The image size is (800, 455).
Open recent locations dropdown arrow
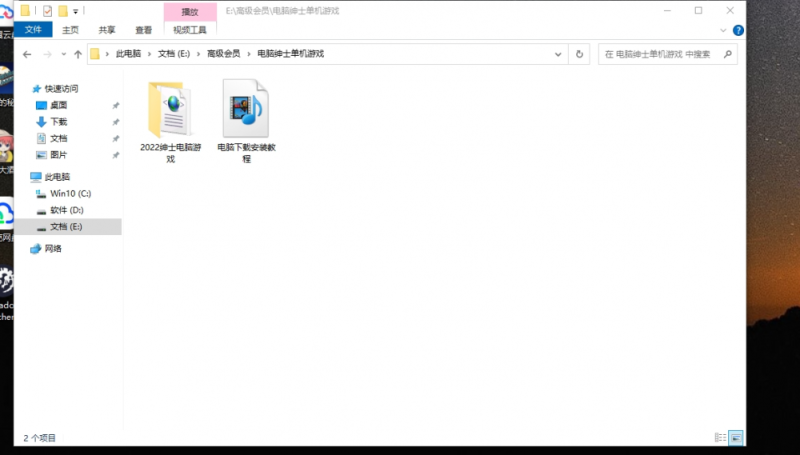(x=63, y=54)
